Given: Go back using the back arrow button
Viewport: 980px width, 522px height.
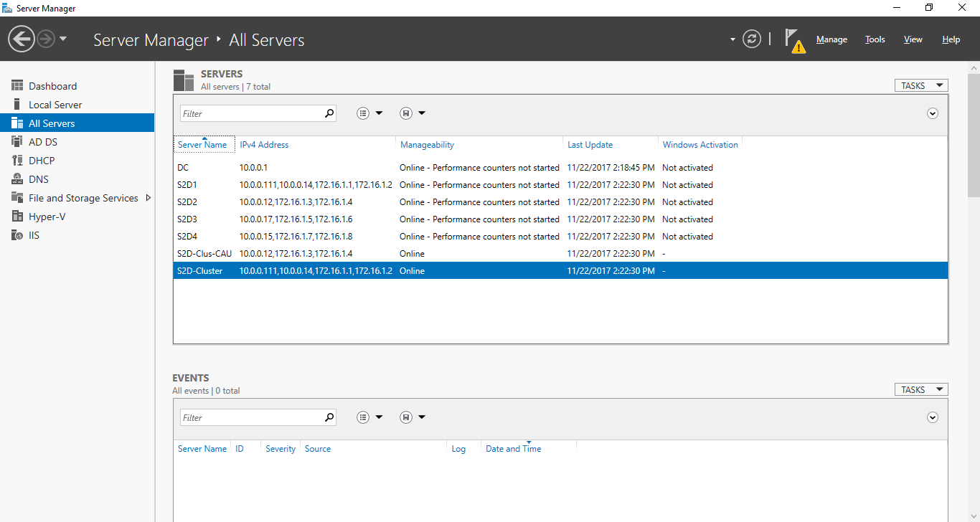Looking at the screenshot, I should click(22, 39).
